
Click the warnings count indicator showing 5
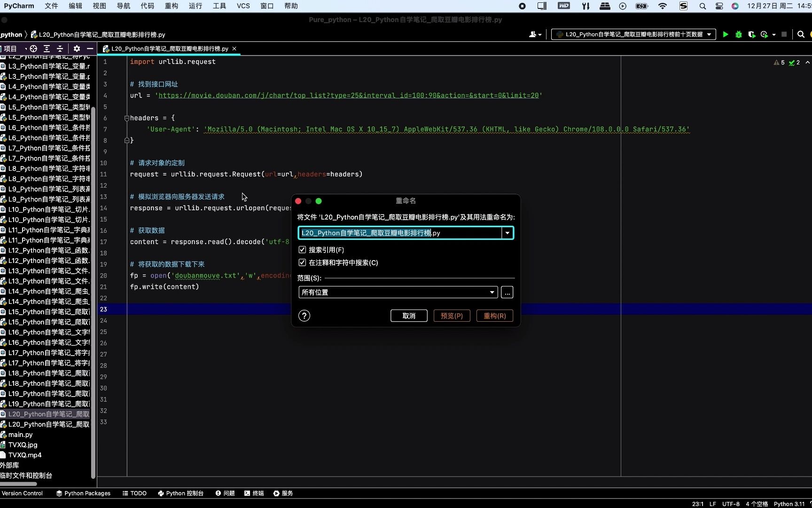pos(779,63)
